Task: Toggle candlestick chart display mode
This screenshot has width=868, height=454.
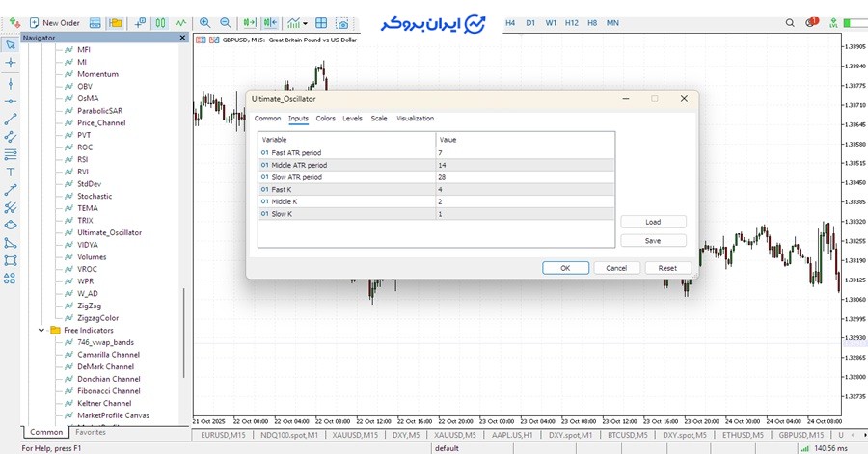Action: tap(159, 22)
